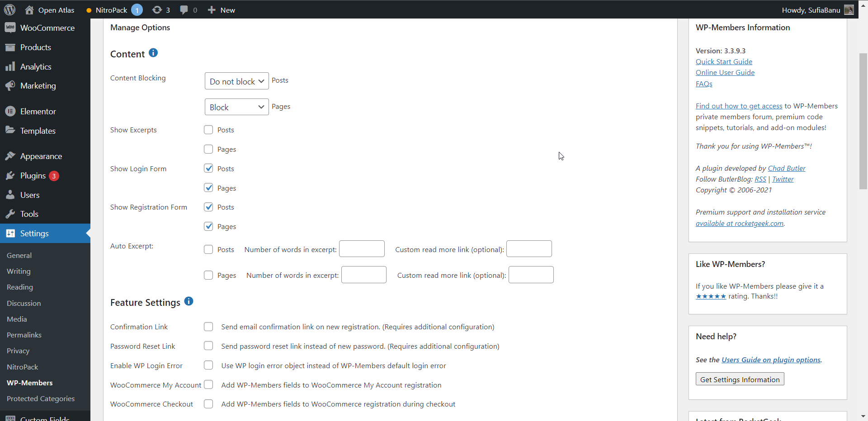Focus Pages number of words in excerpt field

coord(364,275)
